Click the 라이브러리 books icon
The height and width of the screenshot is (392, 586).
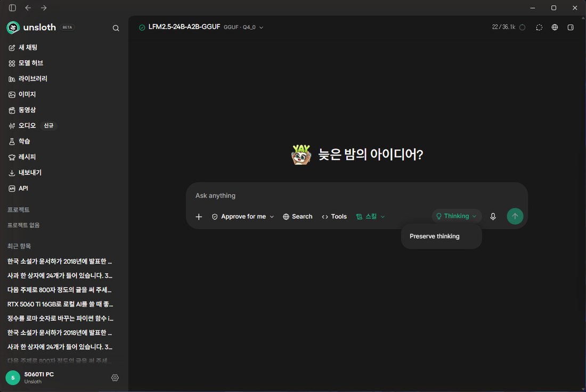(x=12, y=79)
